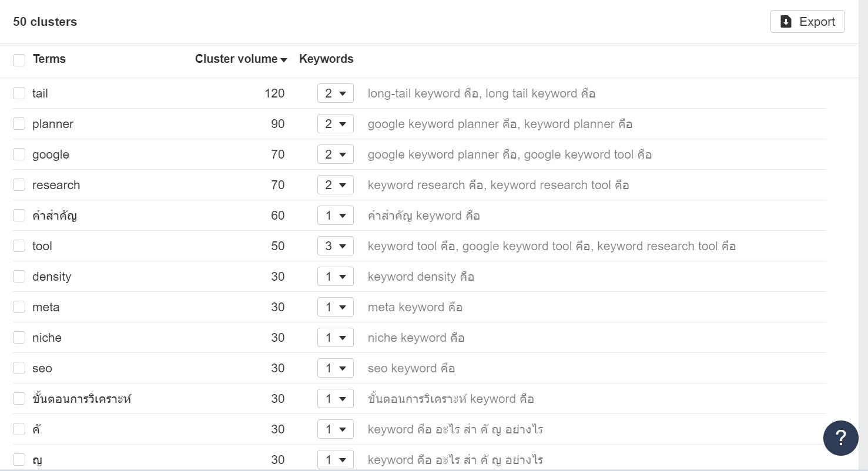Expand the 3-keyword dropdown on the "tool" row
Viewport: 868px width, 471px height.
335,245
